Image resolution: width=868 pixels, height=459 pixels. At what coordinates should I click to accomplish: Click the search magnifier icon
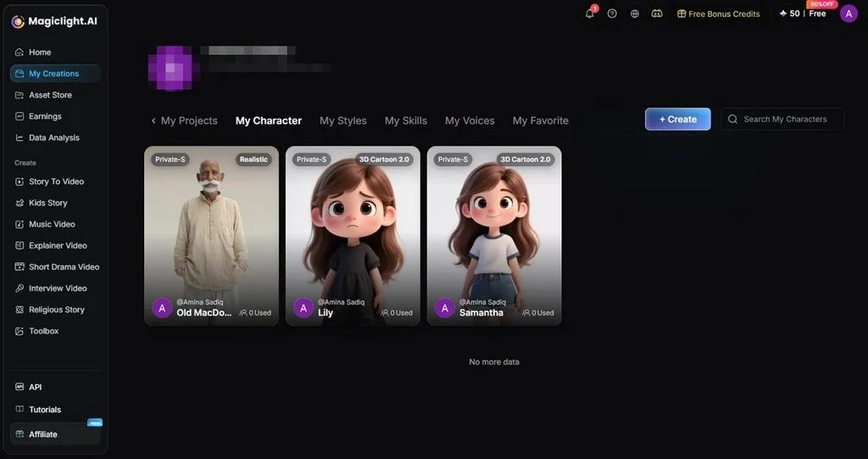pyautogui.click(x=732, y=119)
